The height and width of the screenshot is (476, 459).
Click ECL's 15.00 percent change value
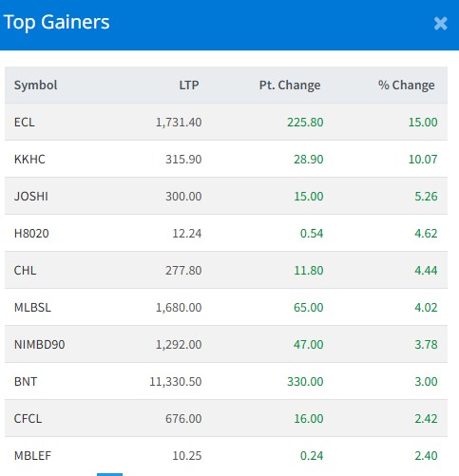(x=423, y=122)
